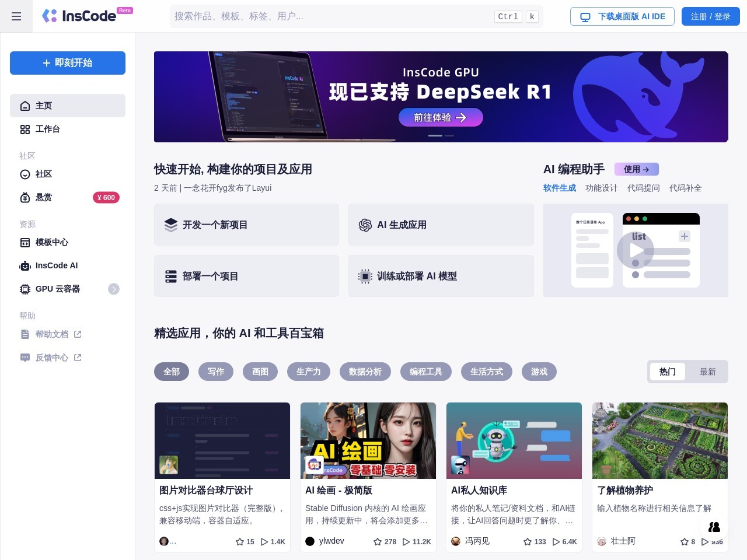This screenshot has width=747, height=560.
Task: Sort apps by 热门
Action: [x=667, y=372]
